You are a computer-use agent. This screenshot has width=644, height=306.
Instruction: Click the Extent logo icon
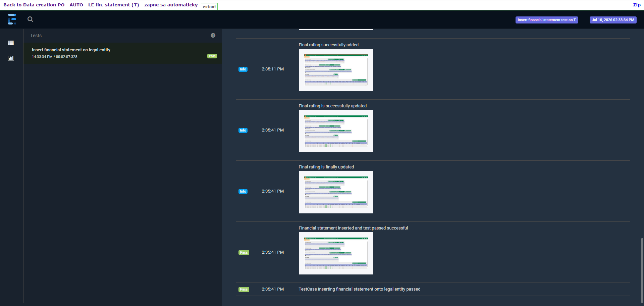pos(12,19)
